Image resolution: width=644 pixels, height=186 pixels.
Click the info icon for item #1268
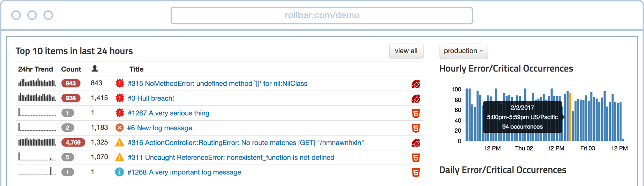119,172
